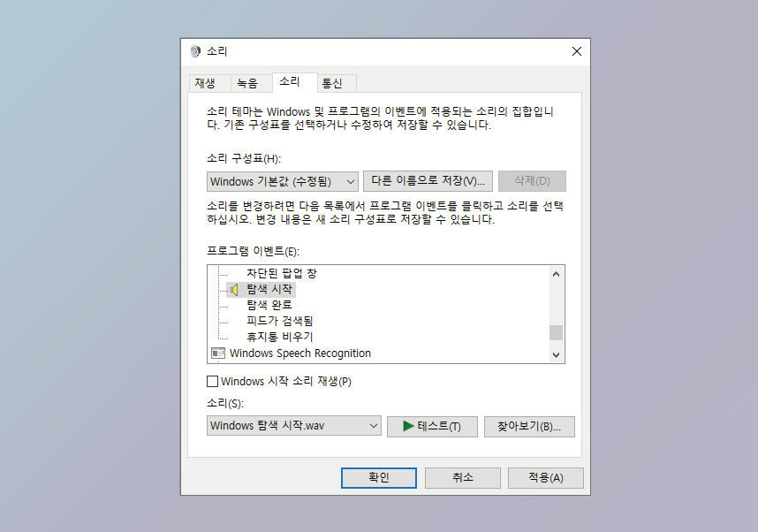Click the speaker icon beside 탐색 시작

[x=234, y=290]
